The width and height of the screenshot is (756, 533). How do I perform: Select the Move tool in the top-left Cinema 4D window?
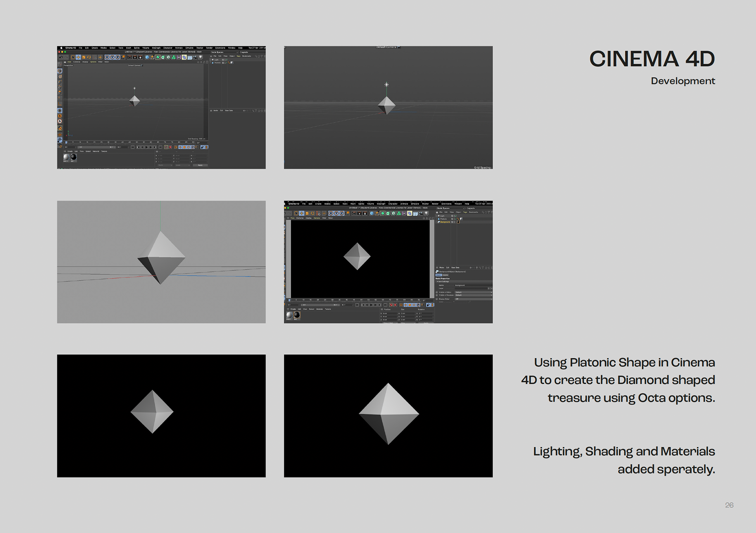pyautogui.click(x=78, y=57)
